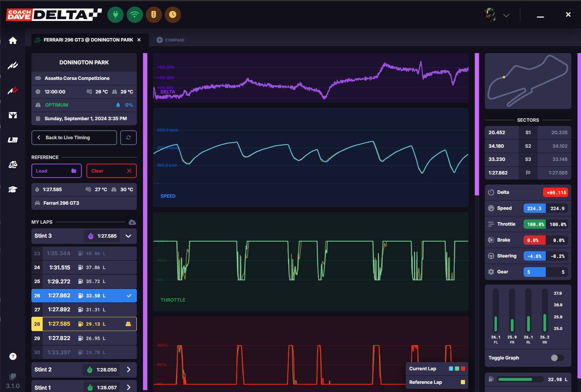Image resolution: width=581 pixels, height=392 pixels.
Task: Click the purple scrollbar beside the lap list
Action: [x=145, y=221]
